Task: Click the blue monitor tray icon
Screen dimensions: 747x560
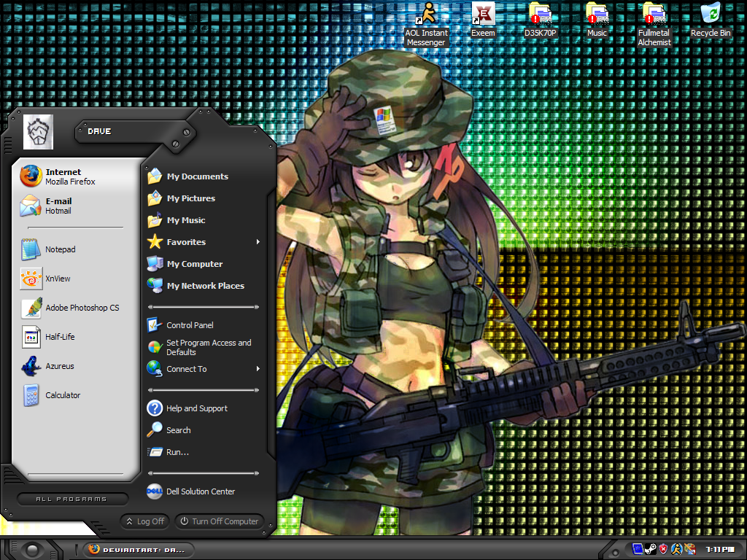Action: click(638, 550)
